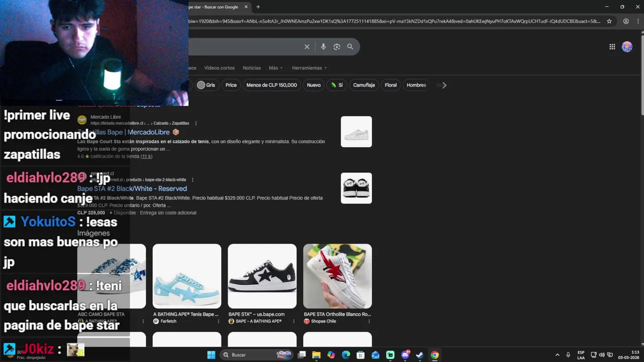Click the 'Imágenes' section heading

coord(94,233)
